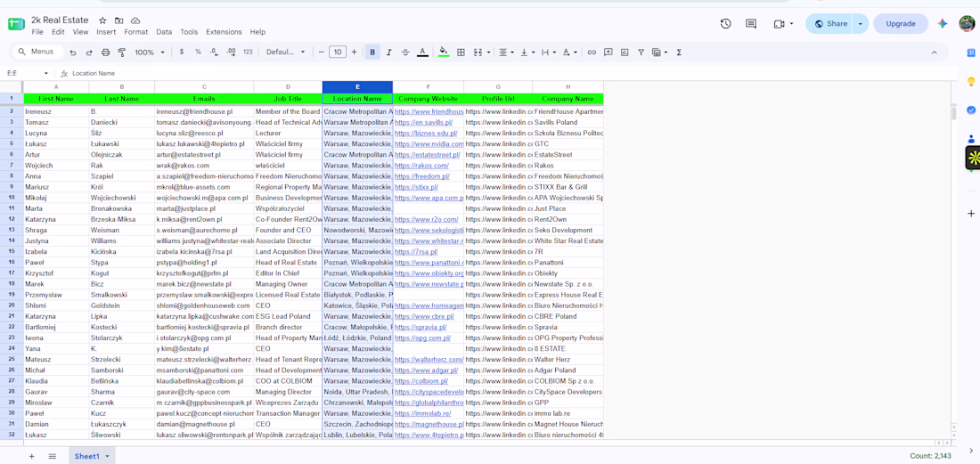
Task: Open the name box dropdown
Action: pos(45,73)
